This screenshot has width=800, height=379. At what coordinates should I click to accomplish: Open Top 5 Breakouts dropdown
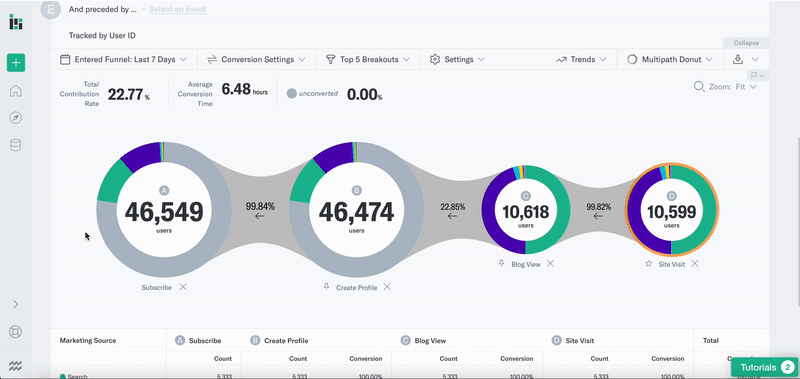point(368,60)
